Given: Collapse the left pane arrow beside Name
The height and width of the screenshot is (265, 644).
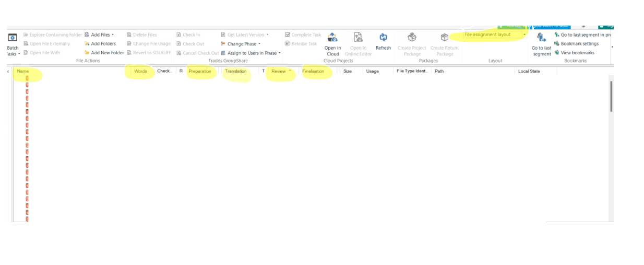Looking at the screenshot, I should click(x=8, y=72).
